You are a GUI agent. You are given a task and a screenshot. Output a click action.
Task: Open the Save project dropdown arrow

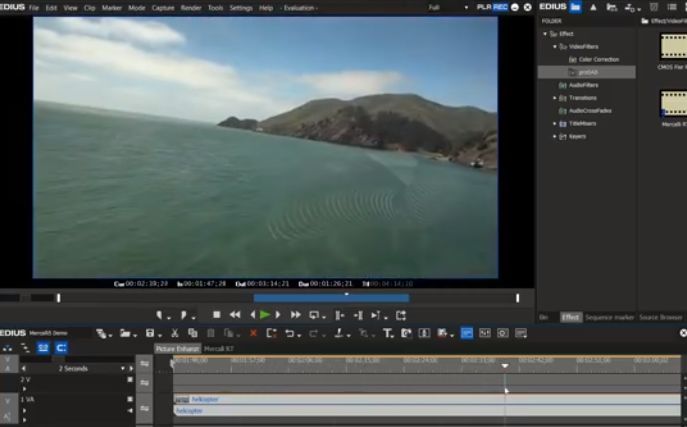159,335
